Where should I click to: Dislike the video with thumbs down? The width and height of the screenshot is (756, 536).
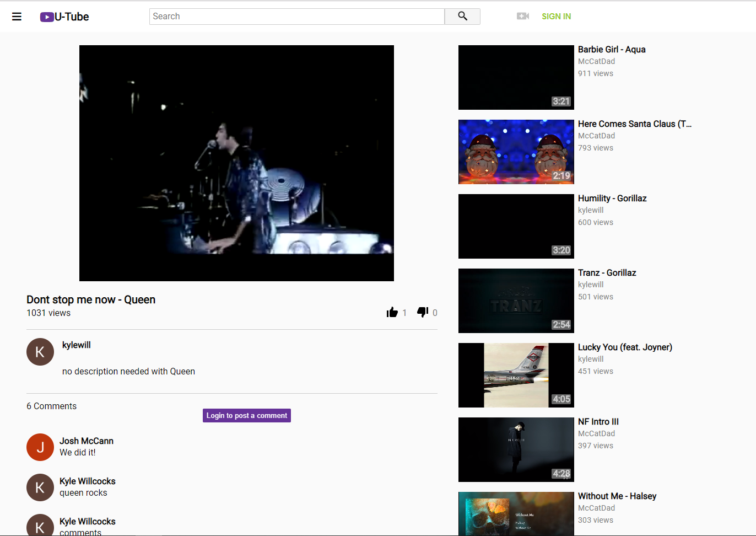(423, 313)
